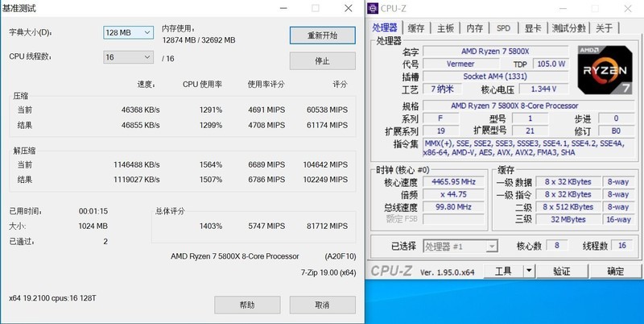Click the 总体评分 value 81712 MIPS
This screenshot has width=644, height=324.
click(327, 226)
